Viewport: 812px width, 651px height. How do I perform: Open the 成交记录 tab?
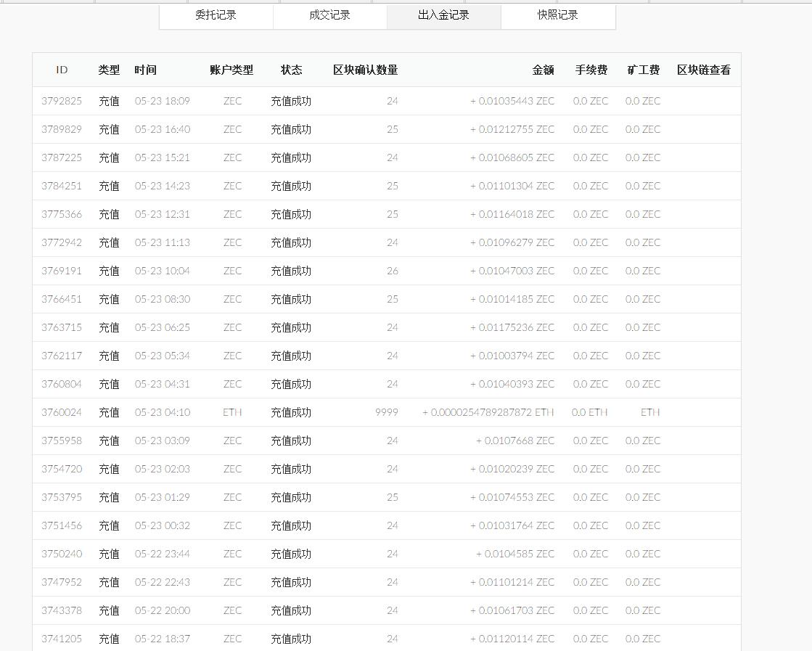pyautogui.click(x=329, y=16)
